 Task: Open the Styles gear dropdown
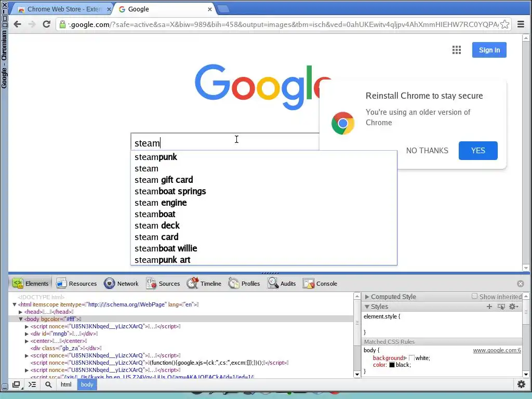(513, 307)
